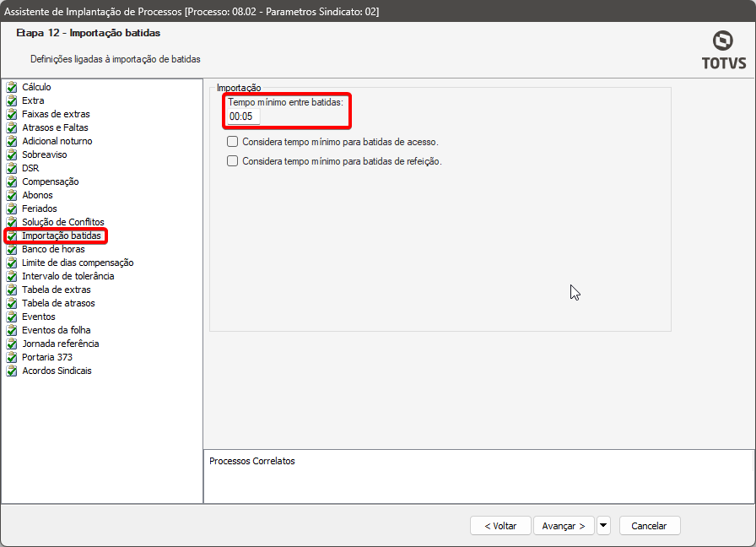
Task: Advance with the Avançar button
Action: [x=564, y=526]
